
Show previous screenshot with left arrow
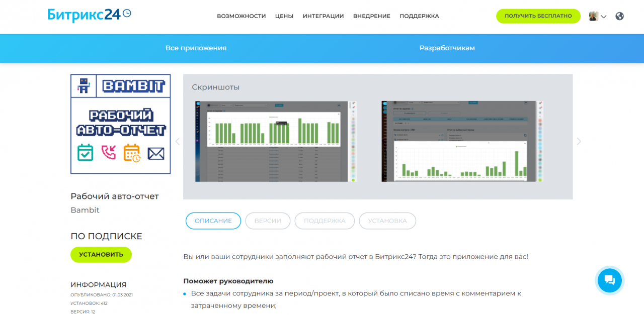[x=177, y=142]
